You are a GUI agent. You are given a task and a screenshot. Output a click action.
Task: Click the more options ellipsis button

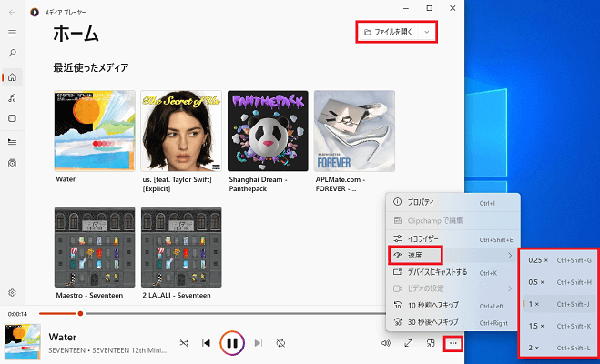click(x=453, y=343)
